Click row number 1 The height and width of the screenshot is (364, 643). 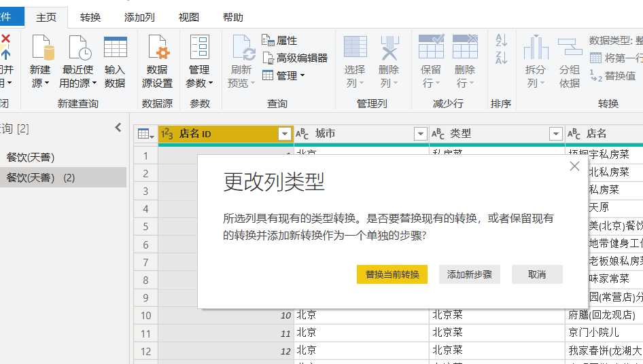(x=146, y=156)
